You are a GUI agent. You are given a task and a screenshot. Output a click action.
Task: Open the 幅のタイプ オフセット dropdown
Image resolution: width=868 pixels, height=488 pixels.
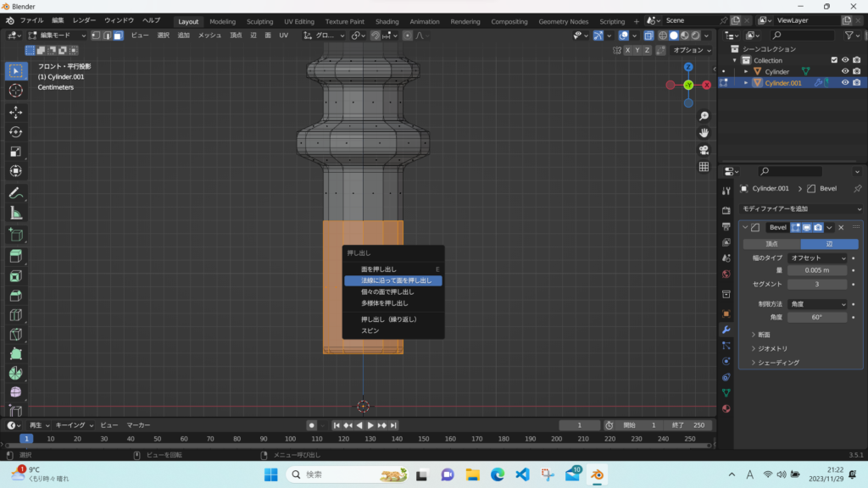817,258
